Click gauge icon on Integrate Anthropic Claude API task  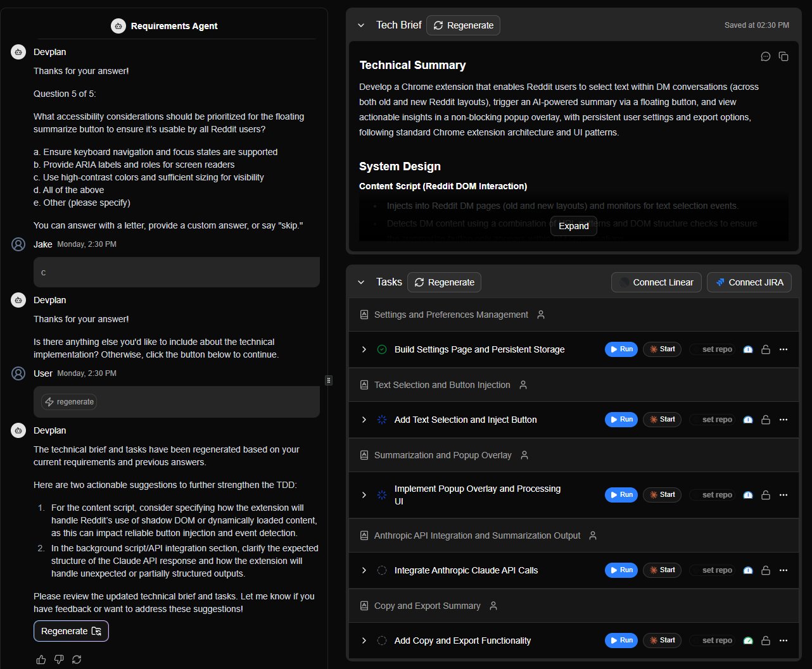(748, 570)
